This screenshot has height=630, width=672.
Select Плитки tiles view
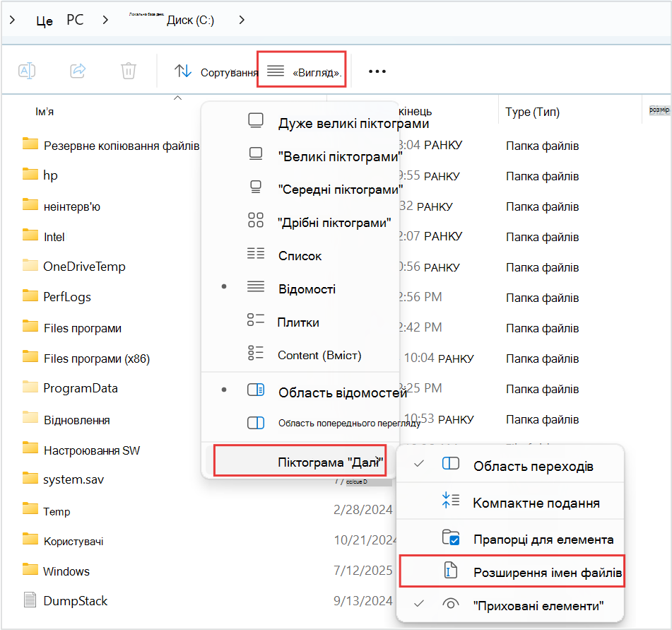(x=300, y=322)
